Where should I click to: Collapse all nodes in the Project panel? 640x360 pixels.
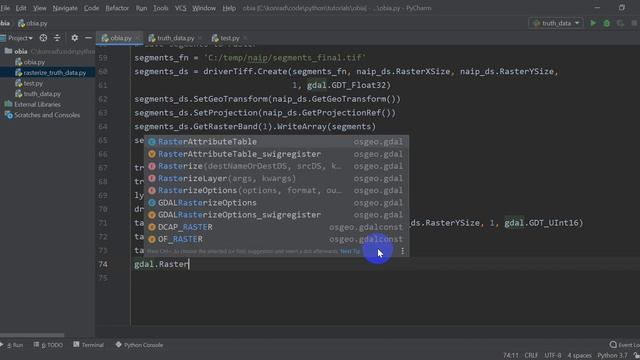(x=57, y=38)
